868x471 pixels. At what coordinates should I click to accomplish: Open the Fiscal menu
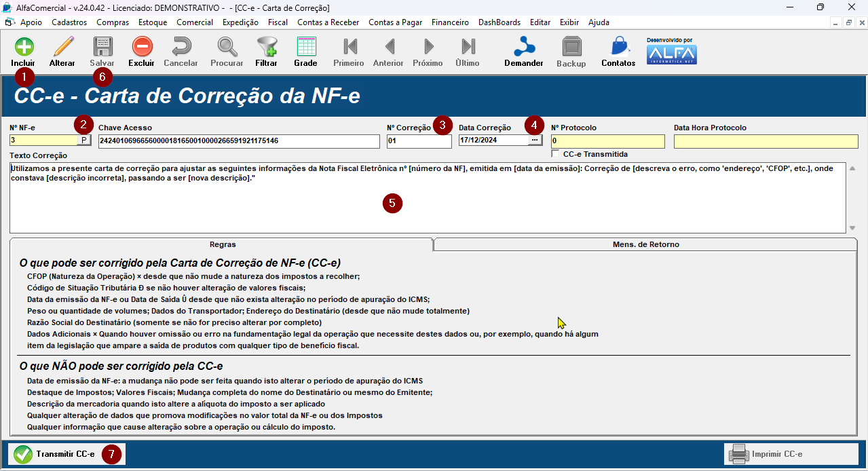[278, 22]
